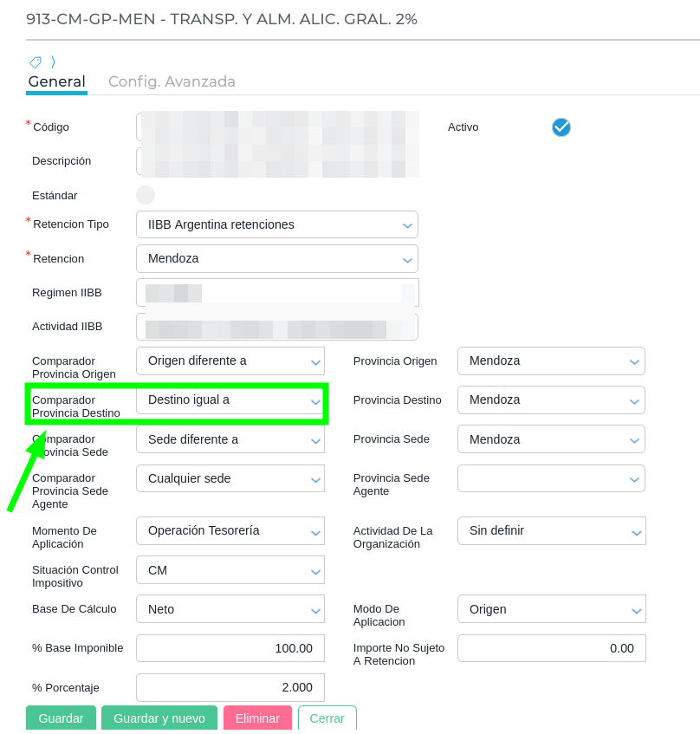Open the Modo De Aplicacion dropdown
This screenshot has height=734, width=700.
click(551, 609)
